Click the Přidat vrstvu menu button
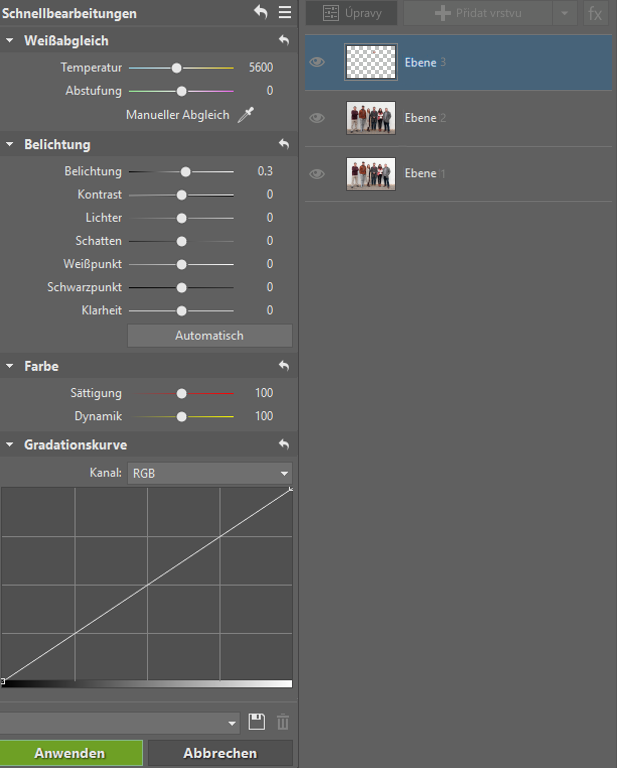617x768 pixels. (x=478, y=13)
